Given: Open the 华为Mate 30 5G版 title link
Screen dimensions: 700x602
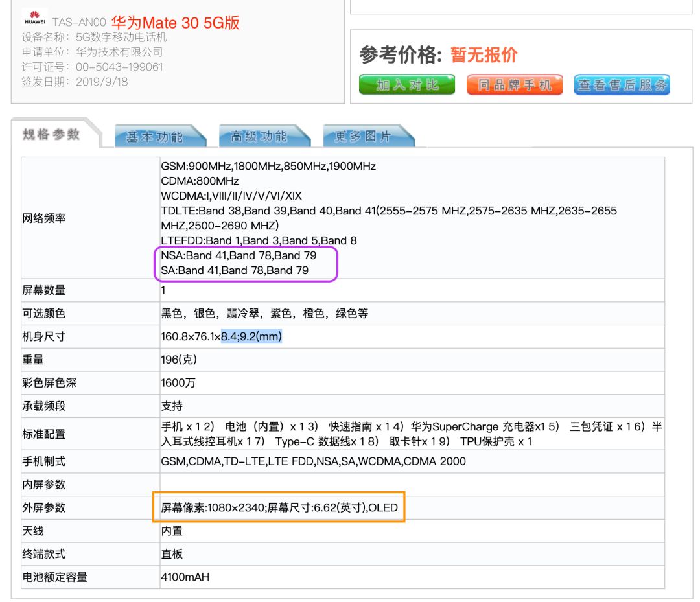Looking at the screenshot, I should click(x=176, y=22).
